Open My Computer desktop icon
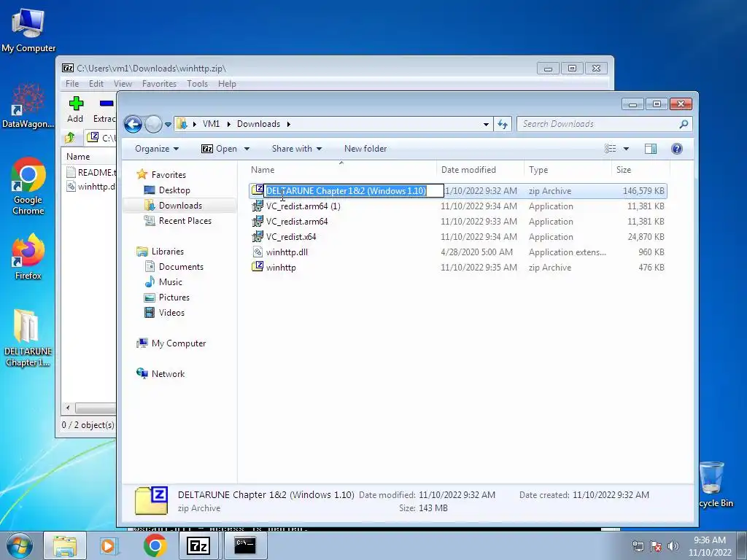This screenshot has height=560, width=747. pyautogui.click(x=28, y=30)
